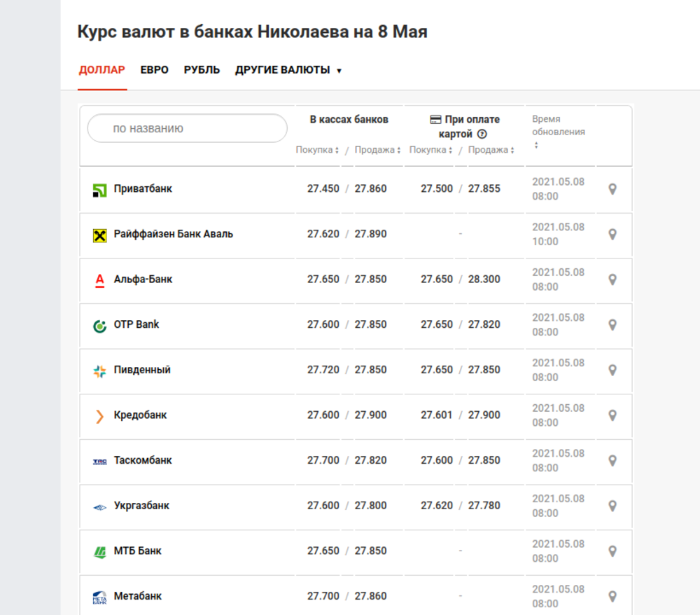Click the МТБ Банк green logo
This screenshot has width=700, height=615.
pos(99,553)
